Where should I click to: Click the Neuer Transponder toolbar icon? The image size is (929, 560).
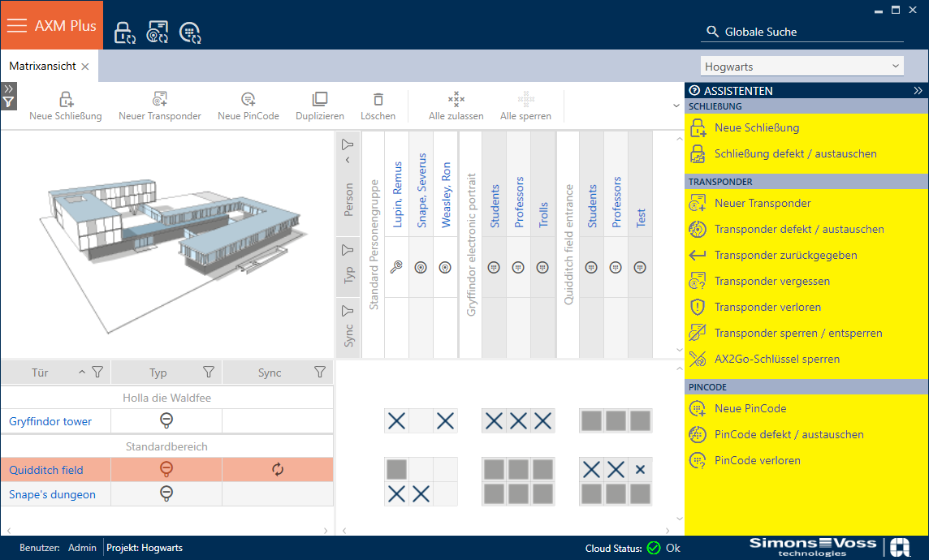[160, 99]
